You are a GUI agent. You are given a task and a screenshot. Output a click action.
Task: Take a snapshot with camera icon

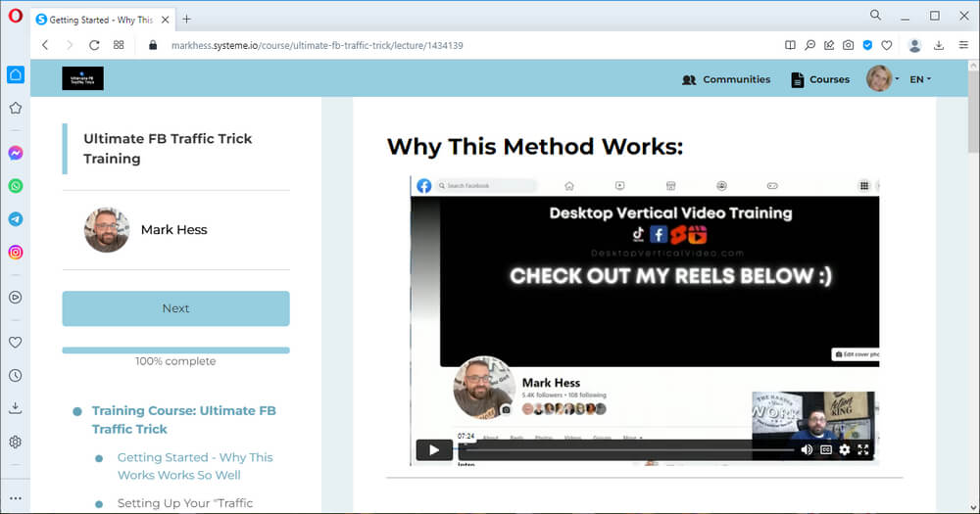[x=848, y=45]
